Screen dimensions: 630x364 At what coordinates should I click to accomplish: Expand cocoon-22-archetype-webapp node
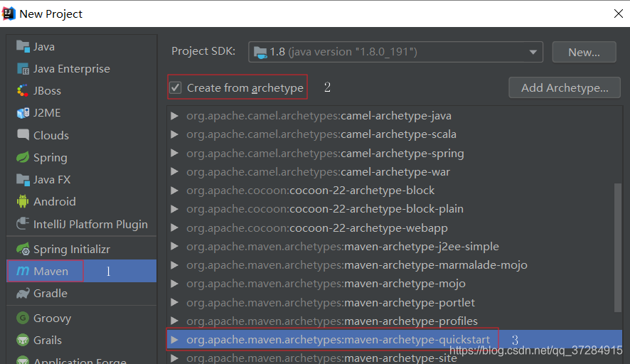174,227
